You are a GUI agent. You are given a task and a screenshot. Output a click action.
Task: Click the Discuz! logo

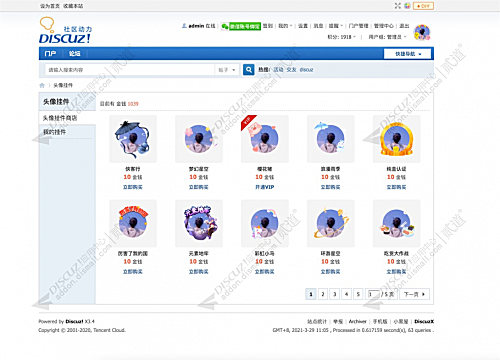tap(65, 31)
